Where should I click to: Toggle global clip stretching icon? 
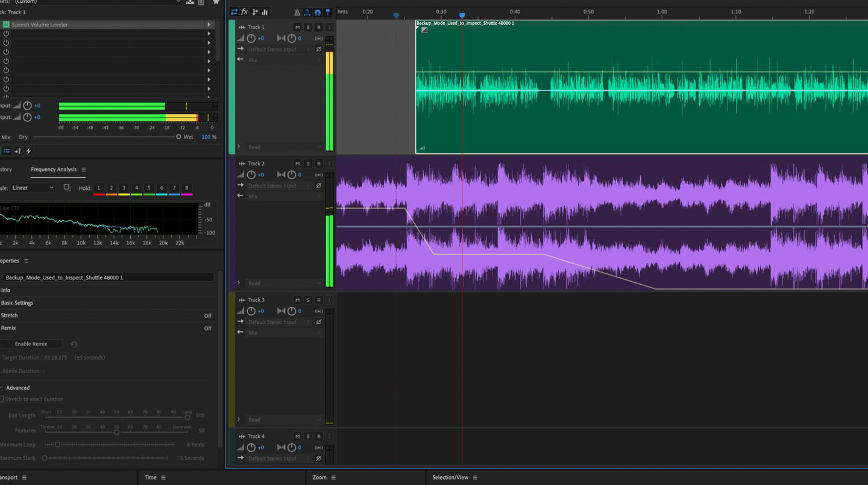tap(307, 12)
